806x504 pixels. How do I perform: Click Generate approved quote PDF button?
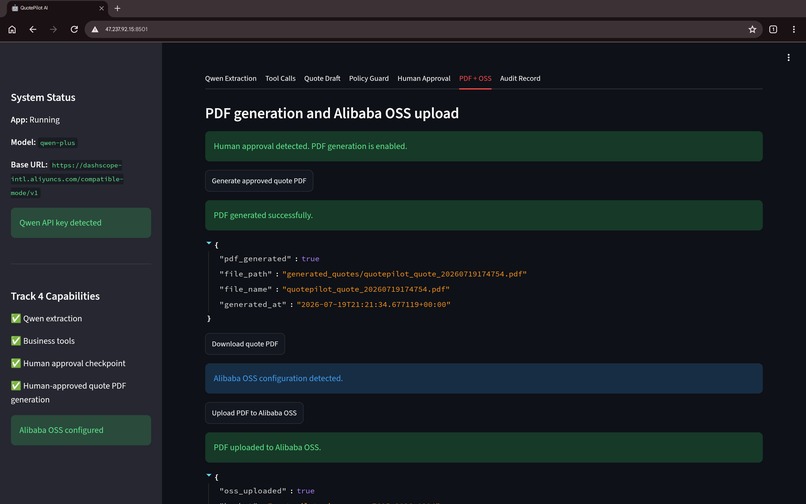[259, 181]
